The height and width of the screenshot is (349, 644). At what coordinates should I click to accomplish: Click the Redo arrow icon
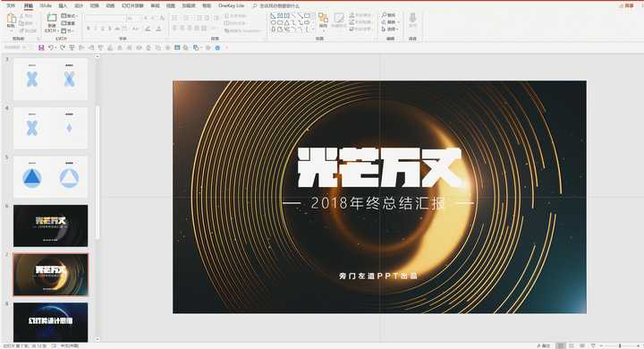tap(63, 47)
